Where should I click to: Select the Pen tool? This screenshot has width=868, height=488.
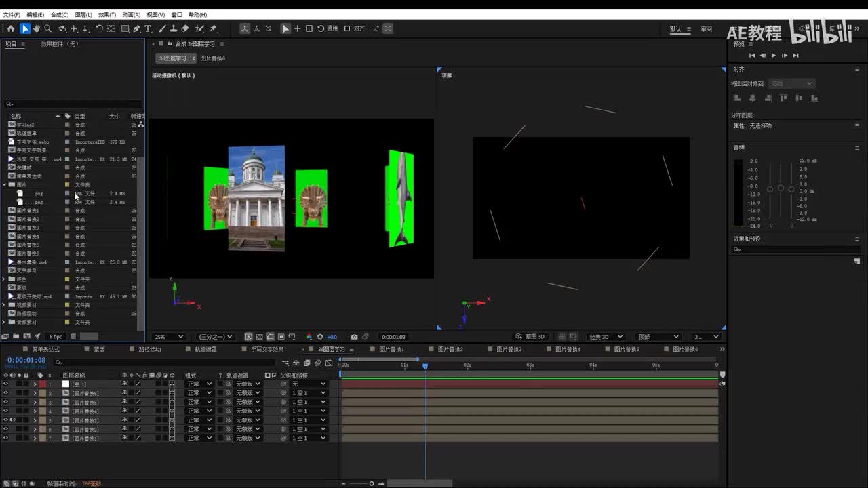coord(136,28)
